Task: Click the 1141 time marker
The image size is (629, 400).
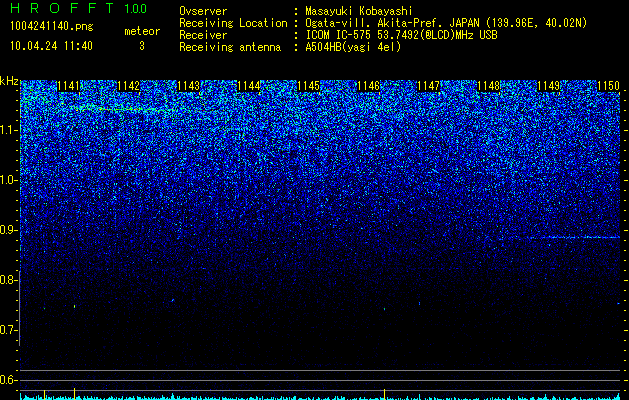Action: [x=69, y=86]
